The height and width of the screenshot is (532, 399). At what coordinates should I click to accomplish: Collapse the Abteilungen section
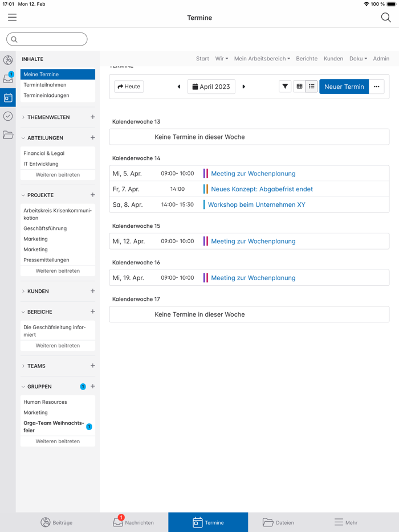23,138
